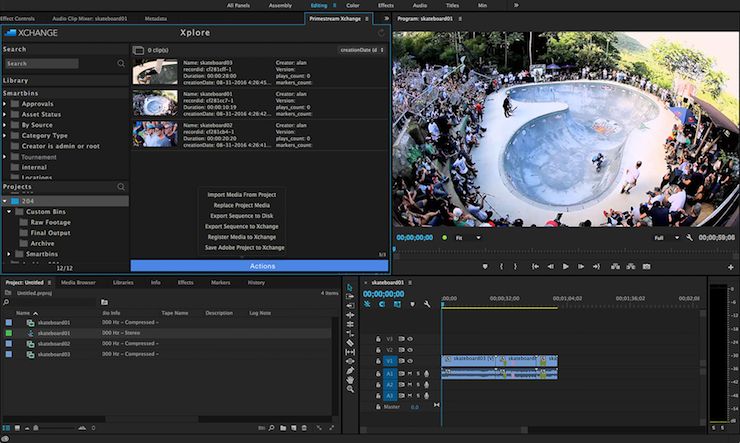The width and height of the screenshot is (740, 443).
Task: Open the Full playback resolution dropdown
Action: (666, 238)
